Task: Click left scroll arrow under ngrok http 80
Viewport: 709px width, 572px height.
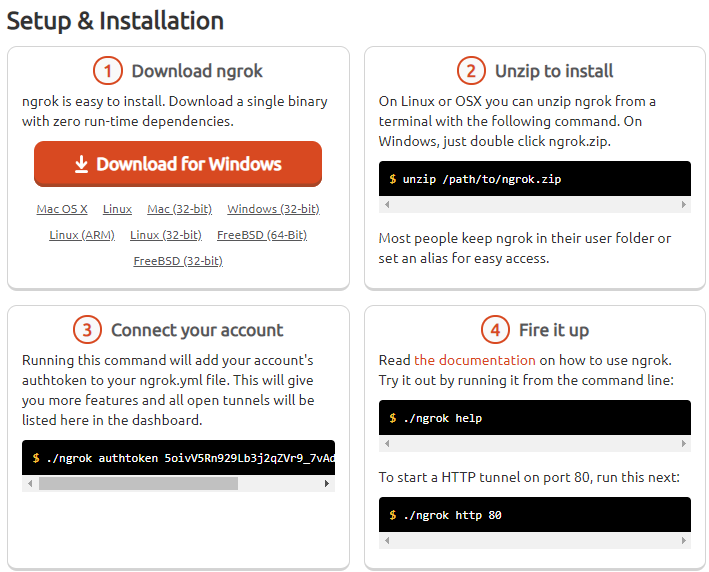Action: pyautogui.click(x=387, y=540)
